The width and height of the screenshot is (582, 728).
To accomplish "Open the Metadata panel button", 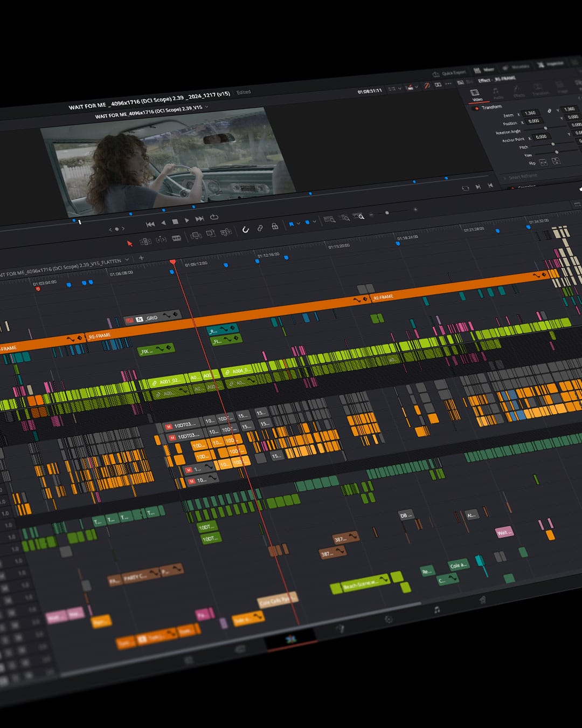I will (x=516, y=67).
